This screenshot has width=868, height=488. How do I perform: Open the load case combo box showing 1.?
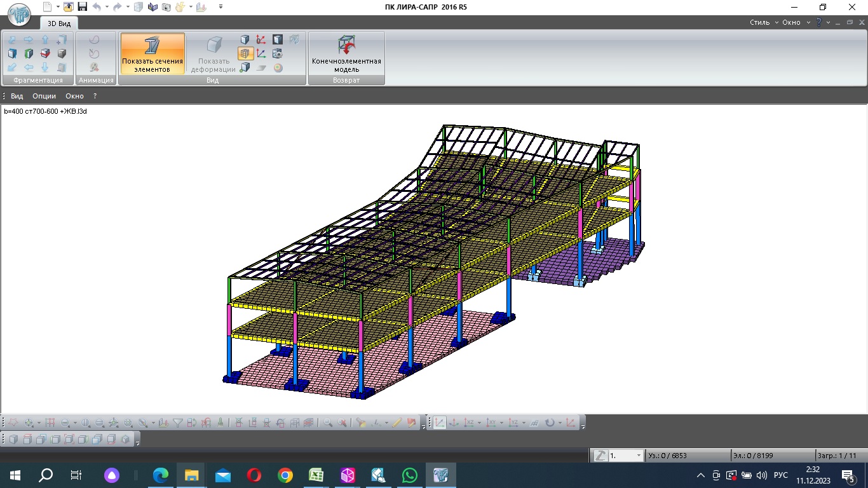[x=626, y=456]
